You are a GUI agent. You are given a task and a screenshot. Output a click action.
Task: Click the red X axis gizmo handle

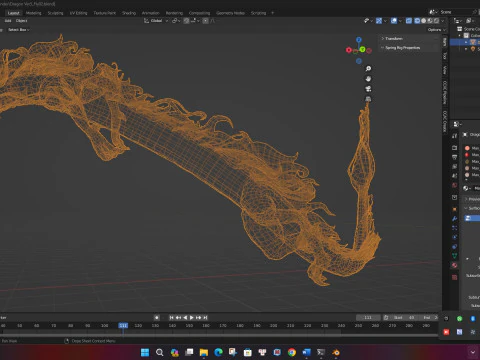click(349, 50)
